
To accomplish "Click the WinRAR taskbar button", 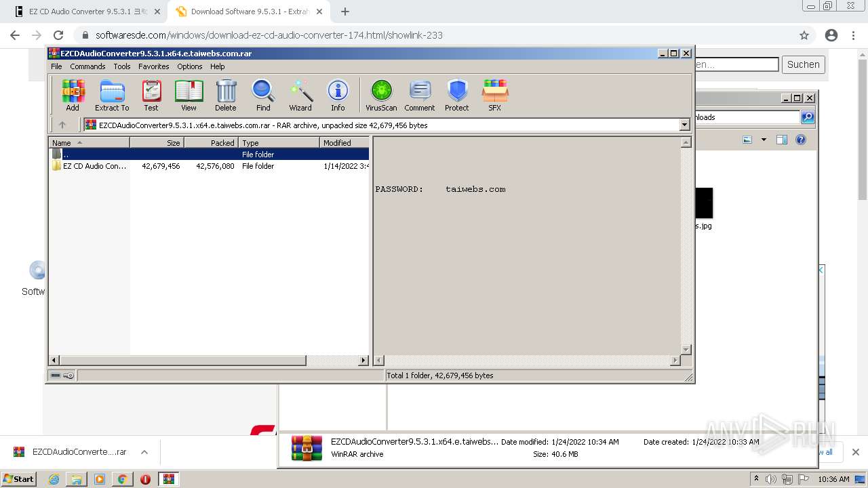I will click(168, 479).
